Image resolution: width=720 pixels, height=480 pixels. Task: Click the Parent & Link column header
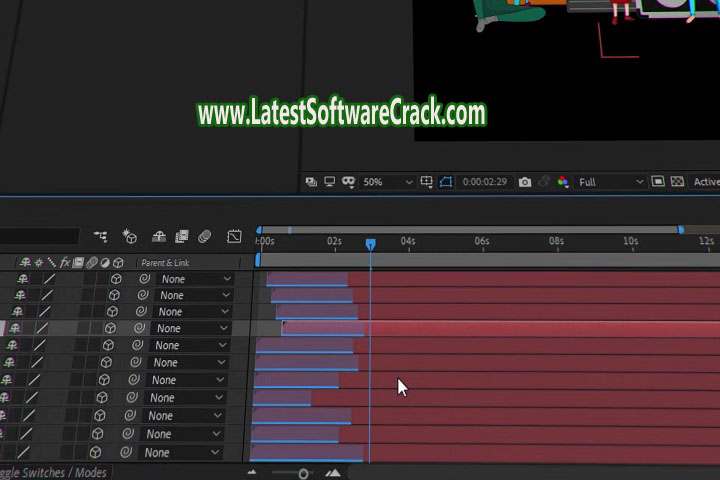[x=165, y=263]
